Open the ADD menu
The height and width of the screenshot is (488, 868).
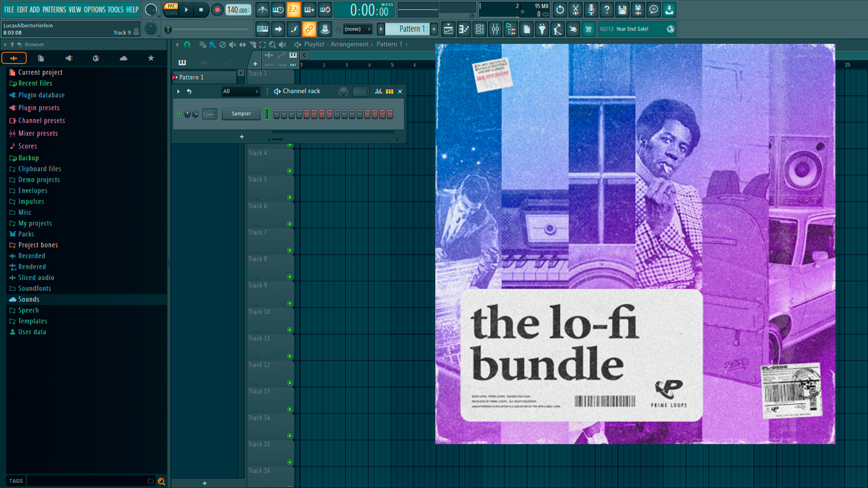35,10
